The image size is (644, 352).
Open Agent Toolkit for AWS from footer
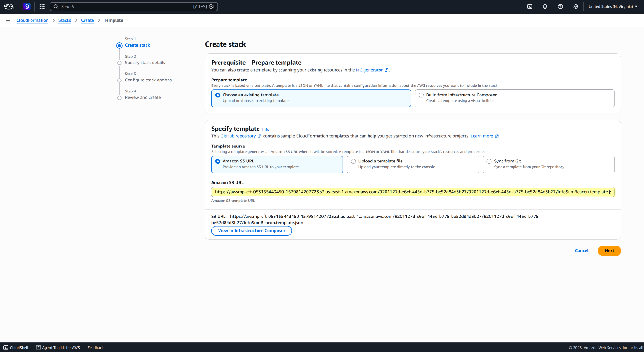(61, 348)
